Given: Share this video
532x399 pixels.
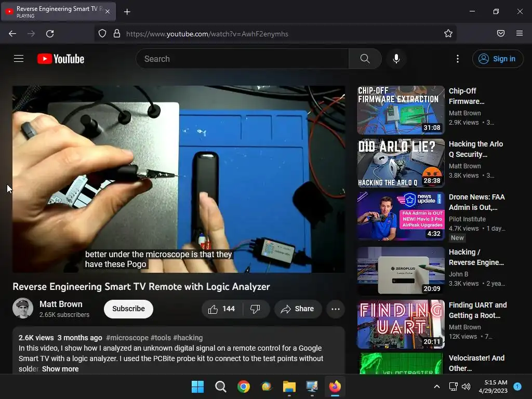Looking at the screenshot, I should click(x=298, y=309).
